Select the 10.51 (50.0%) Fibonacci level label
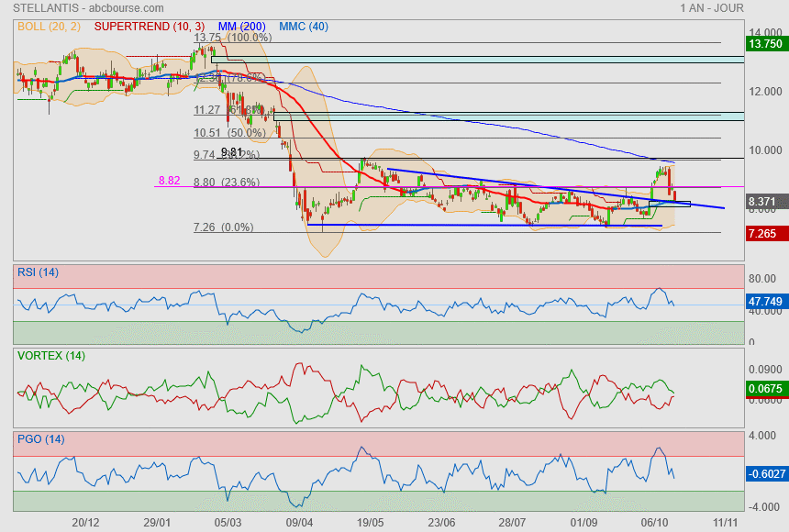 [228, 132]
